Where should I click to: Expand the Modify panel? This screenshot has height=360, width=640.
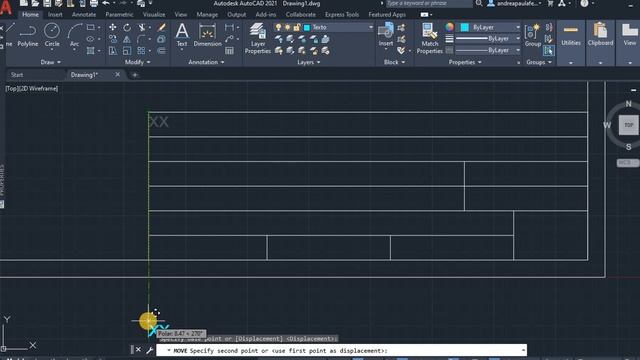click(x=138, y=62)
